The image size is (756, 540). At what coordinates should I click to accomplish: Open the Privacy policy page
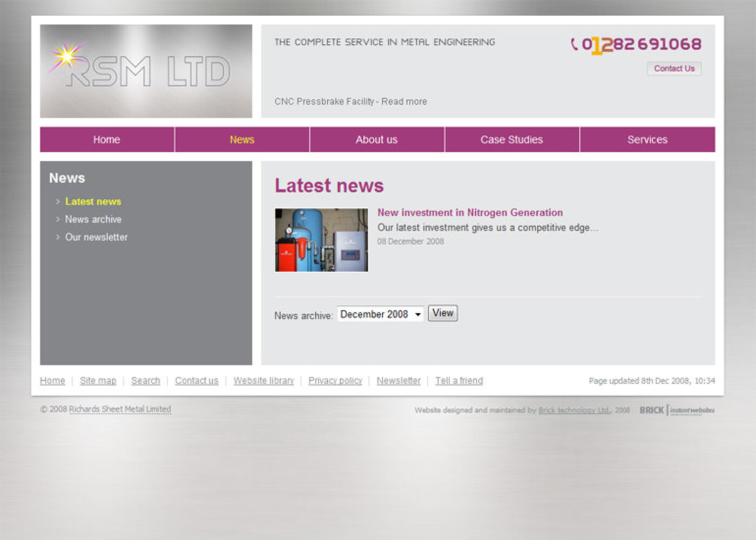(335, 380)
